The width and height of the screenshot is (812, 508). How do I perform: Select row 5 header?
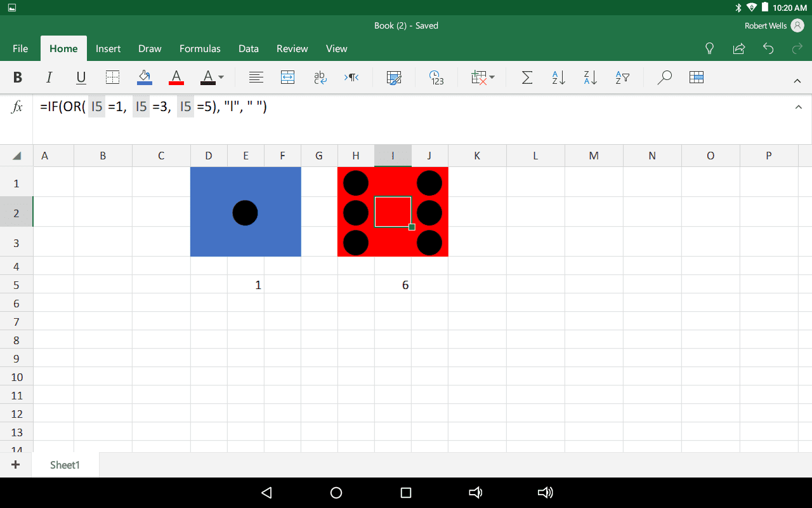(x=16, y=285)
